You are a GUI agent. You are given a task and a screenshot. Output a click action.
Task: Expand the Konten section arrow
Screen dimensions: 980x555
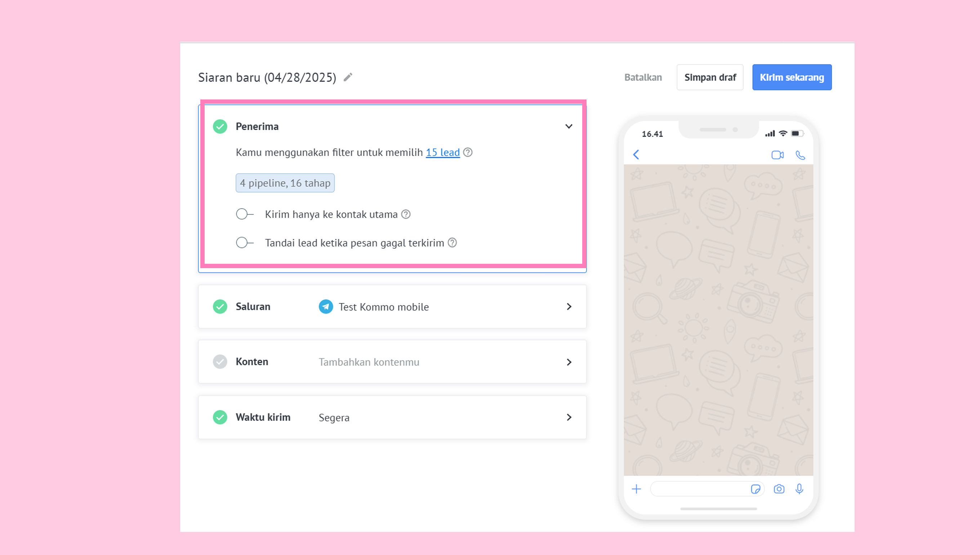point(569,362)
